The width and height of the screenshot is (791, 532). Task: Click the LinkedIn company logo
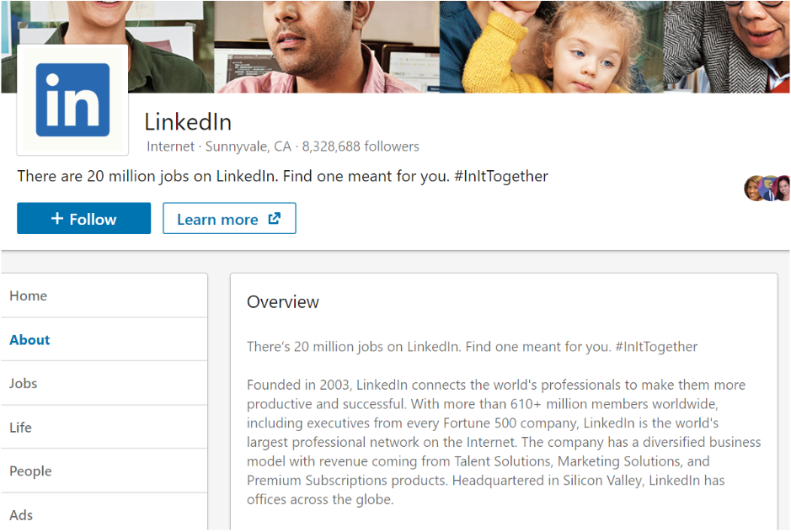pyautogui.click(x=72, y=100)
